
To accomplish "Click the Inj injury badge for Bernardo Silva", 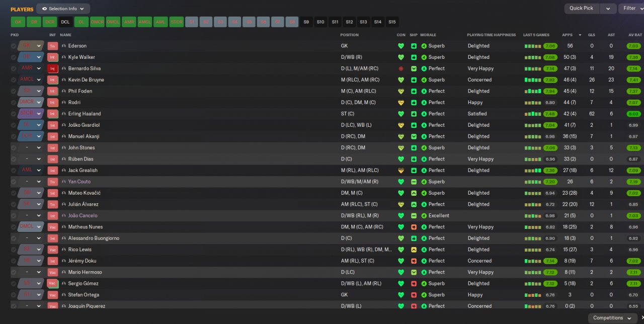I will [x=52, y=68].
